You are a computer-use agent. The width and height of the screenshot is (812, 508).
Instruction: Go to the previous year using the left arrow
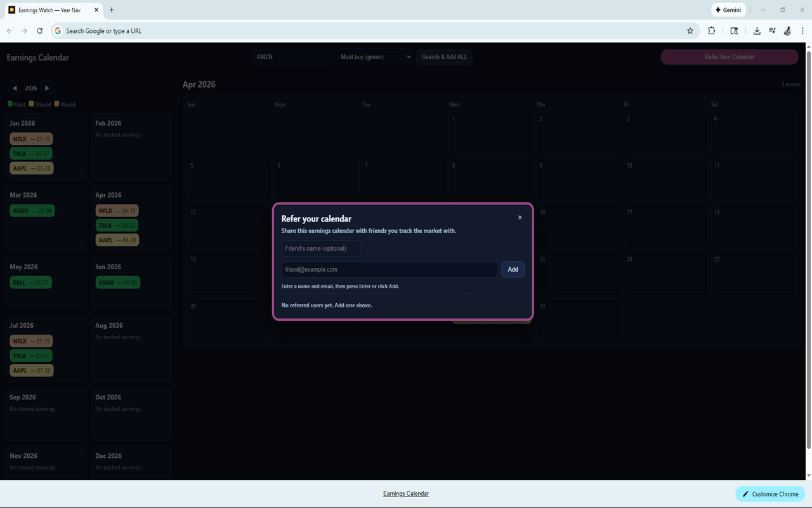15,88
